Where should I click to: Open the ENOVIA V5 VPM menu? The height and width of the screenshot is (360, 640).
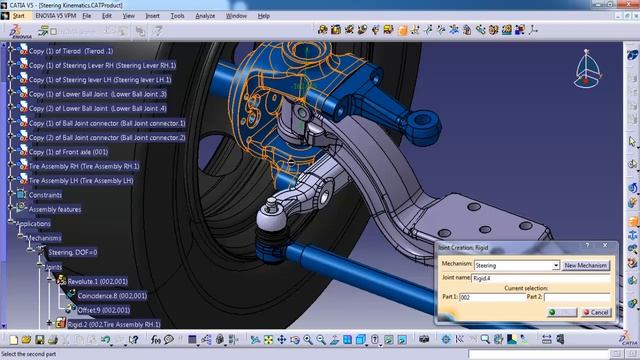[56, 16]
